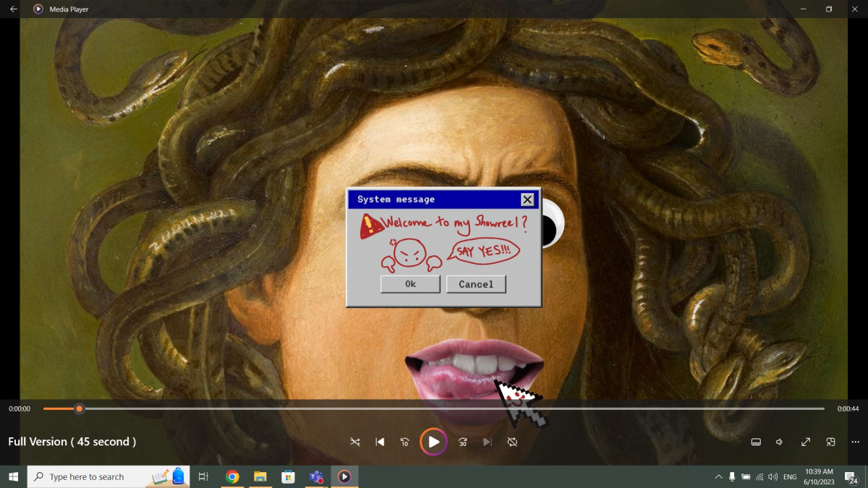Open Microsoft Teams from the taskbar
This screenshot has width=868, height=488.
tap(316, 476)
